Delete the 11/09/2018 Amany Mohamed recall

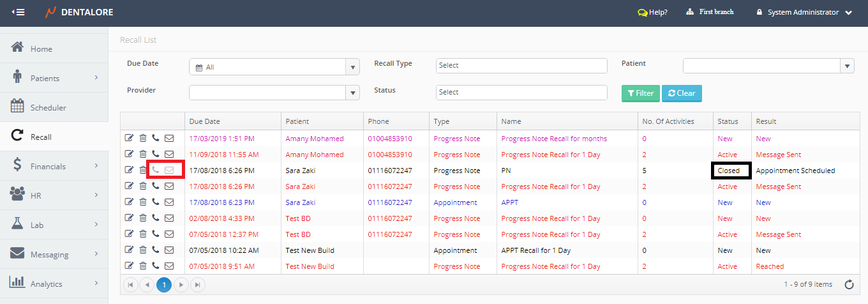coord(143,155)
